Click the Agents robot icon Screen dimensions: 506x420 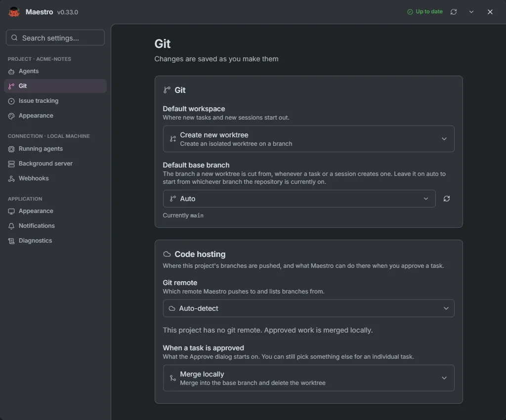click(11, 72)
